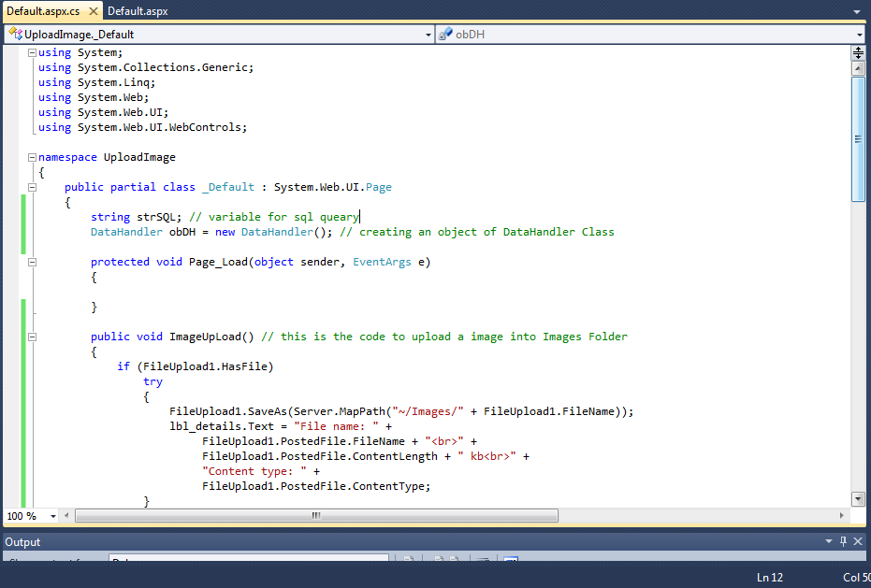Click the Output panel title
Image resolution: width=871 pixels, height=588 pixels.
[x=22, y=542]
